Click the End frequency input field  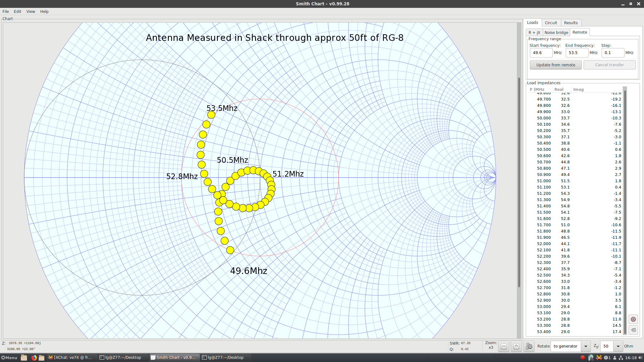coord(577,53)
